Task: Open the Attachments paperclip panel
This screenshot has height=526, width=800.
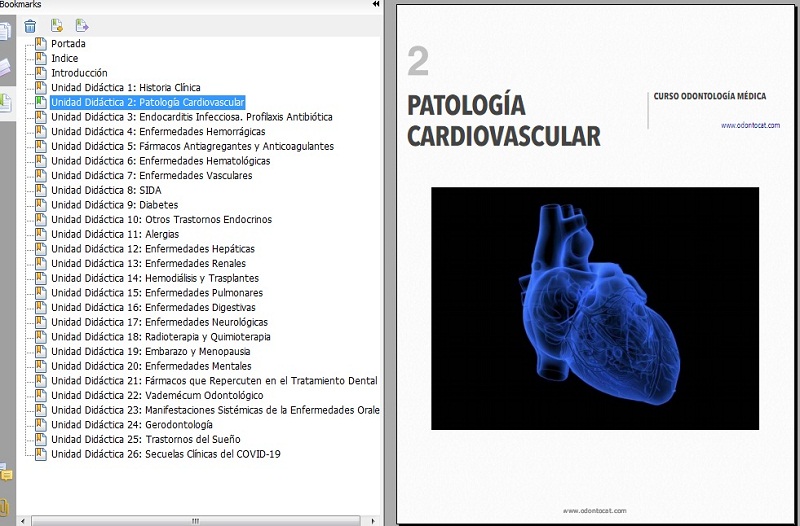Action: coord(5,507)
